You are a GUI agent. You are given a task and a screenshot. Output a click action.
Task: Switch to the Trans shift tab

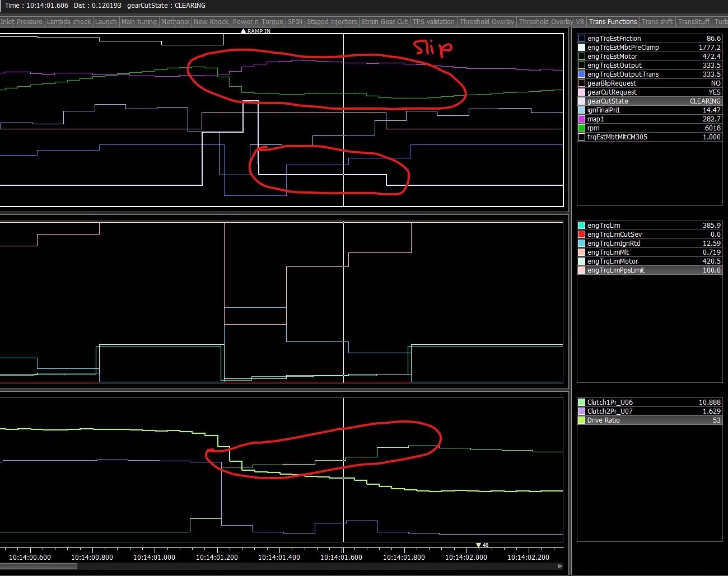click(x=657, y=22)
